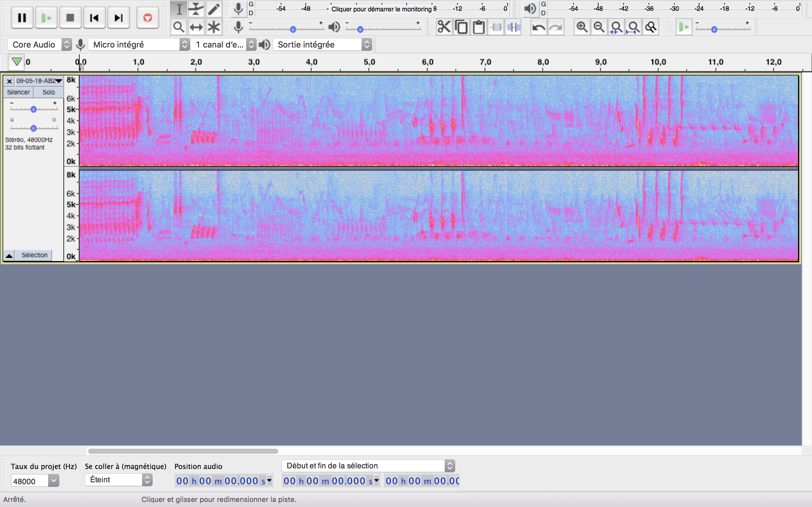Click the Sélection button on track panel
The width and height of the screenshot is (812, 507).
pos(34,255)
